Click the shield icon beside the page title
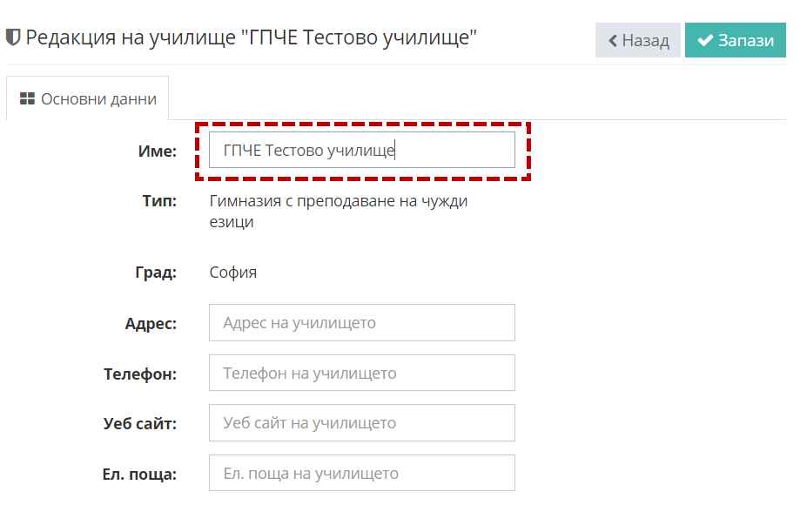Screen dimensions: 807x532 click(13, 37)
